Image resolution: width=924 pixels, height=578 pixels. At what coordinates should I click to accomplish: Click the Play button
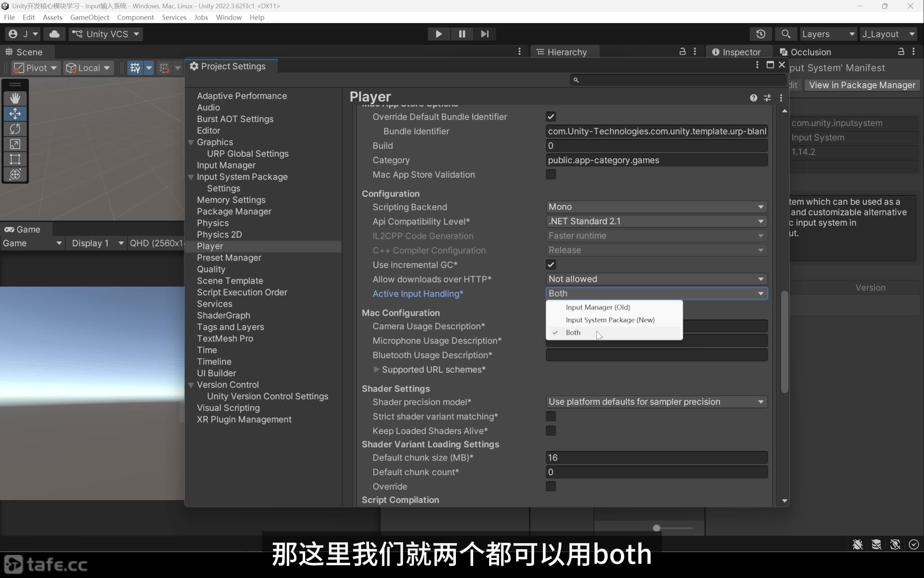coord(439,34)
